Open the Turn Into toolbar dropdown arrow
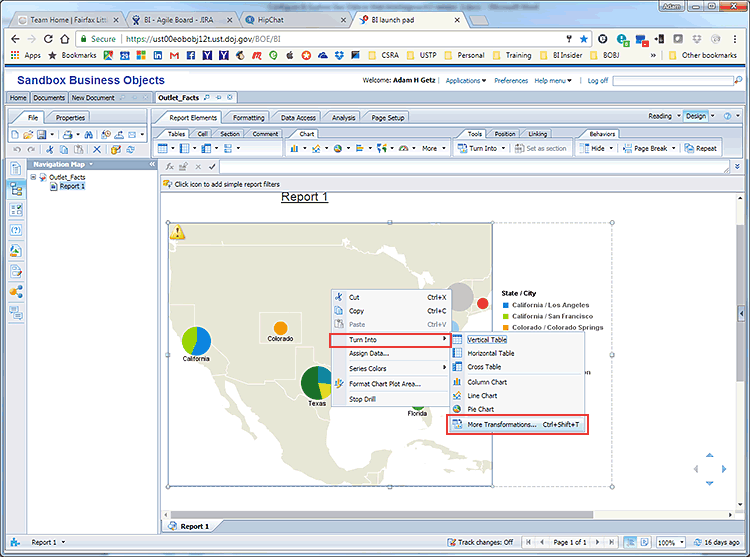 (503, 149)
